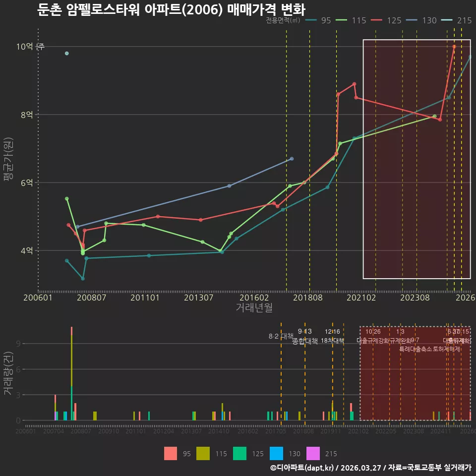Click the 12·16 18차대책 policy annotation
Screen dimensions: 476x476
[332, 336]
